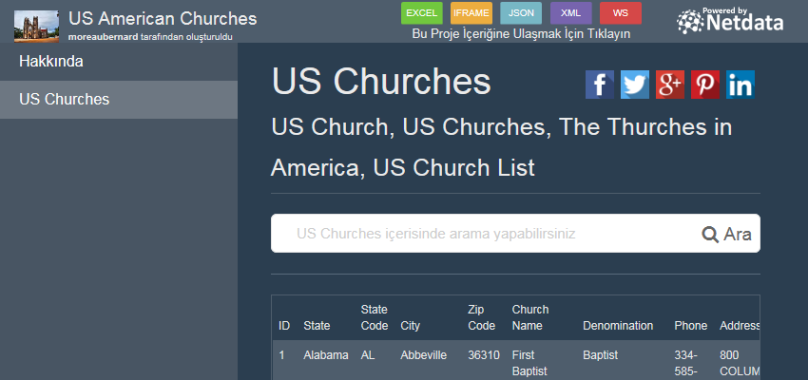Open the WS web service button
Viewport: 808px width, 380px height.
[620, 13]
